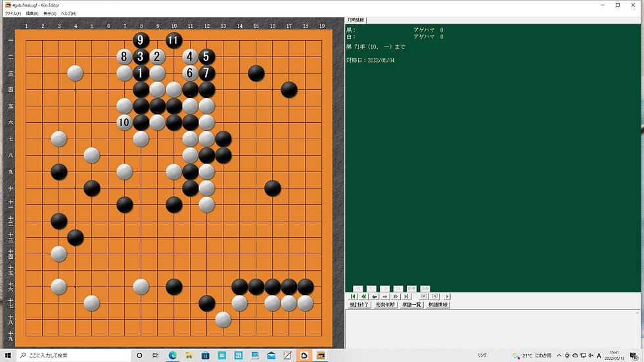Open the 編集(E) menu
This screenshot has width=644, height=362.
pos(32,14)
